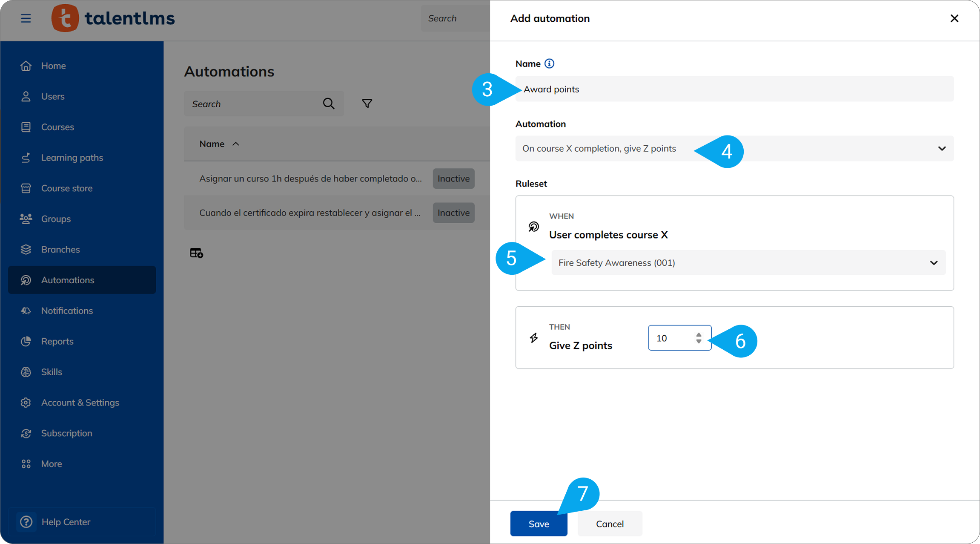Expand the Automation type dropdown
This screenshot has width=980, height=544.
[941, 149]
